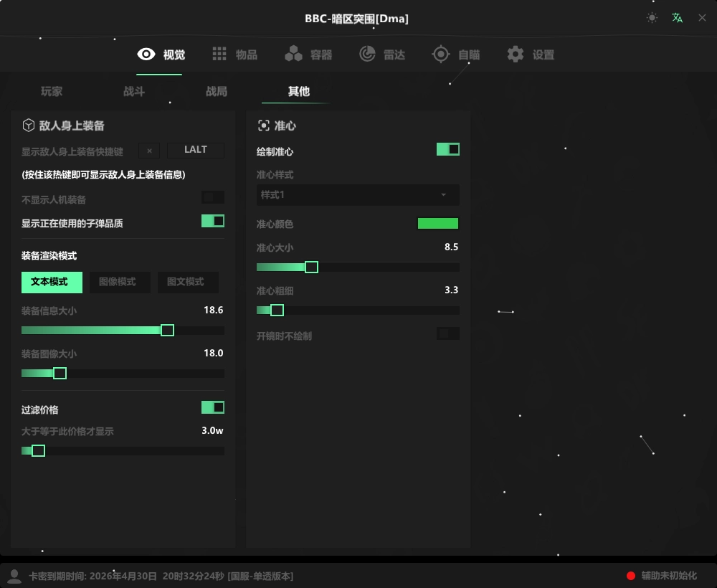Screen dimensions: 717x588
Task: Choose the 图文模式 render button
Action: [x=185, y=283]
